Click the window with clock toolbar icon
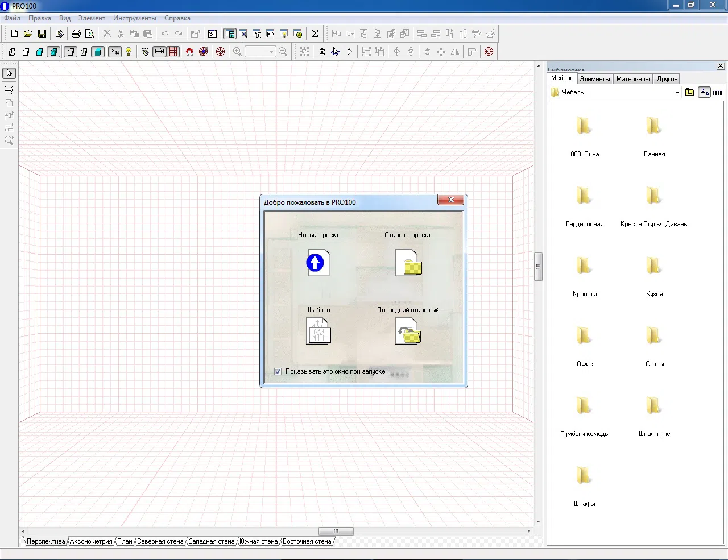Screen dimensions: 728x560 tap(298, 34)
